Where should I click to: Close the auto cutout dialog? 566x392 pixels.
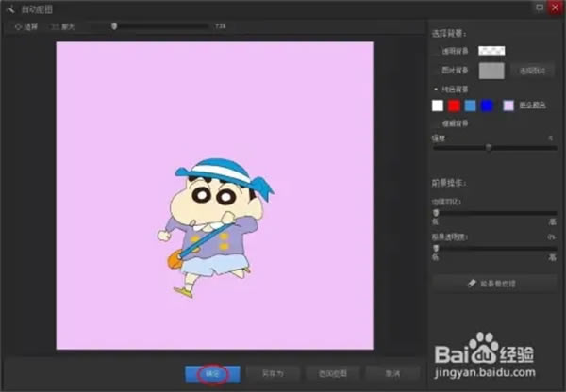556,8
